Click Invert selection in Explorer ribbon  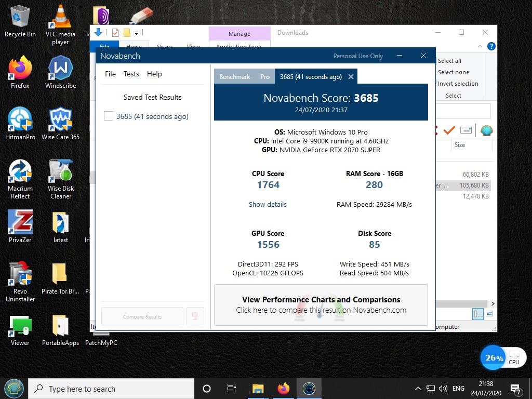[458, 84]
